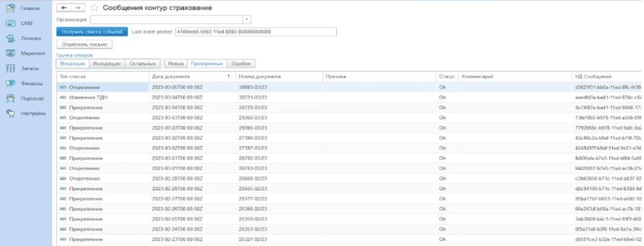Image resolution: width=644 pixels, height=246 pixels.
Task: Open the Организация dropdown arrow
Action: coord(246,19)
